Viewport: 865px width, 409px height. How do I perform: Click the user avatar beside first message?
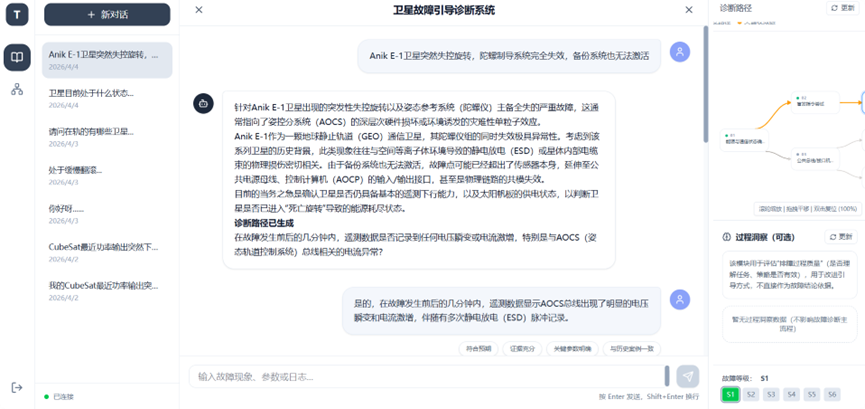[680, 52]
